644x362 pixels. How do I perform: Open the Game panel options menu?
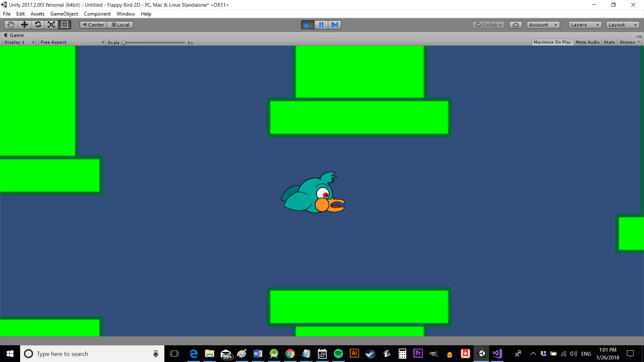tap(639, 36)
